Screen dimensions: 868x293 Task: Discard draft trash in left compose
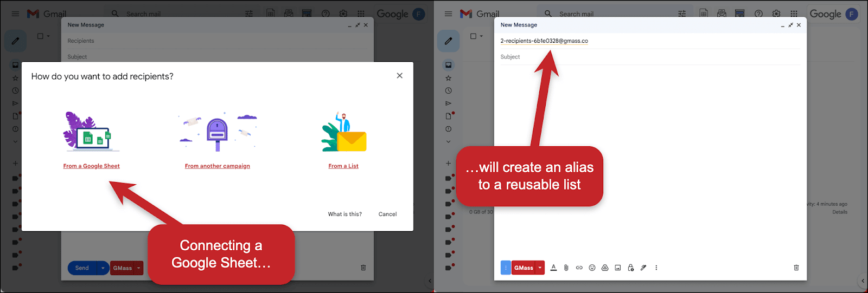363,268
